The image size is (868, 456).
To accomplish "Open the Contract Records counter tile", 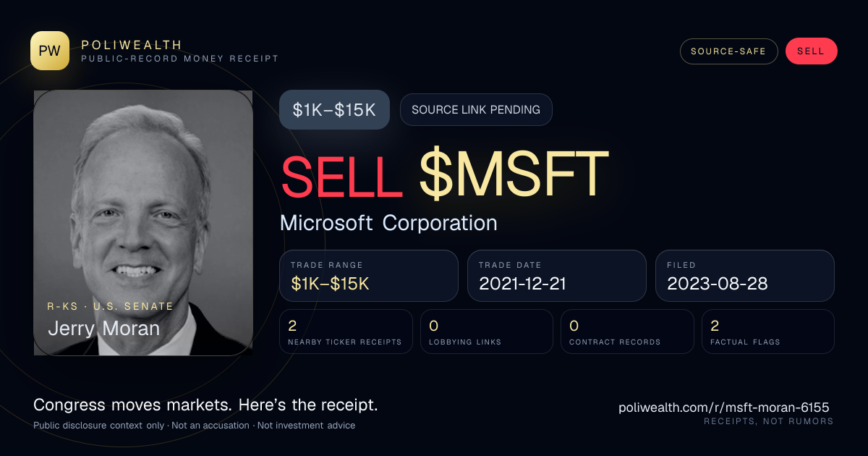I will click(627, 332).
